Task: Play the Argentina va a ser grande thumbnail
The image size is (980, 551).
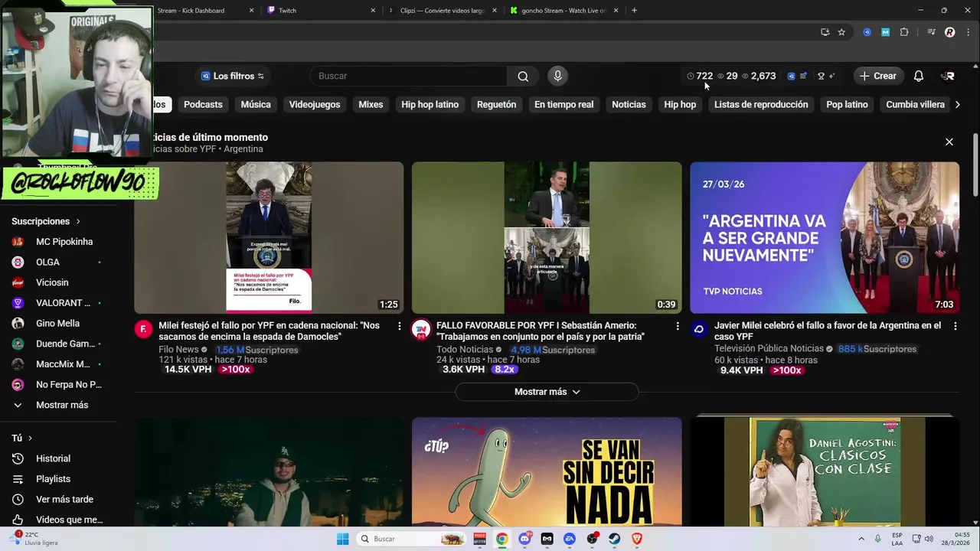Action: click(825, 237)
